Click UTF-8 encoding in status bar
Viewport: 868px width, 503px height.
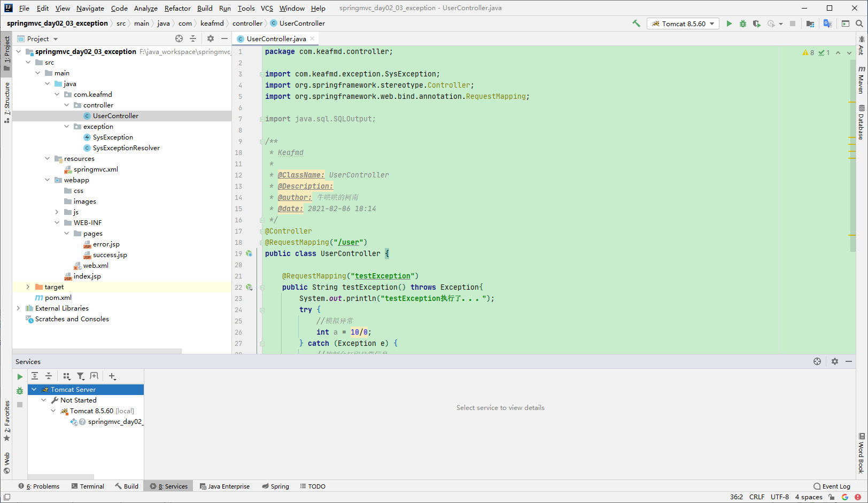[780, 497]
